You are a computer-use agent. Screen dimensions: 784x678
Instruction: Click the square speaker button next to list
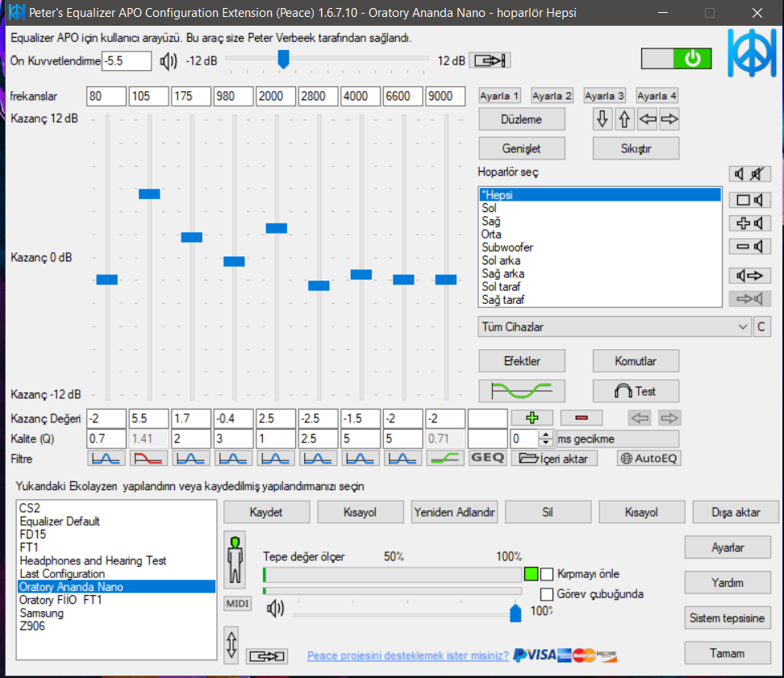click(749, 201)
